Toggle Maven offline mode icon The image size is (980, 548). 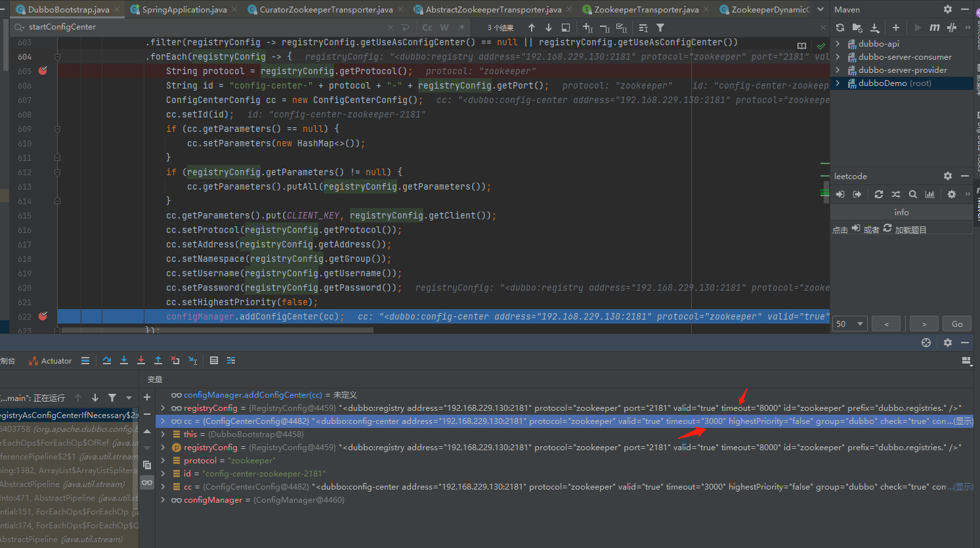pos(952,28)
